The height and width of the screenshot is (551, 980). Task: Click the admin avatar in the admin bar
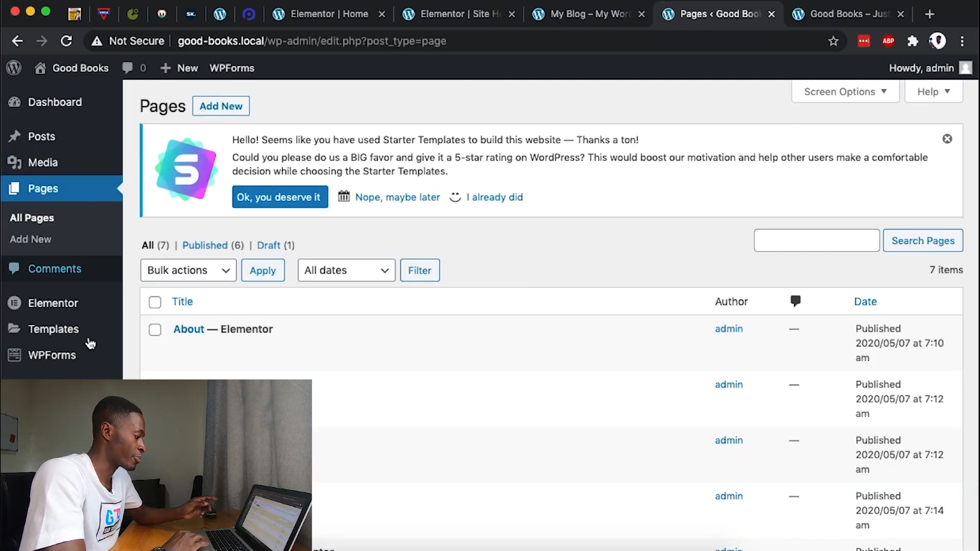click(966, 68)
